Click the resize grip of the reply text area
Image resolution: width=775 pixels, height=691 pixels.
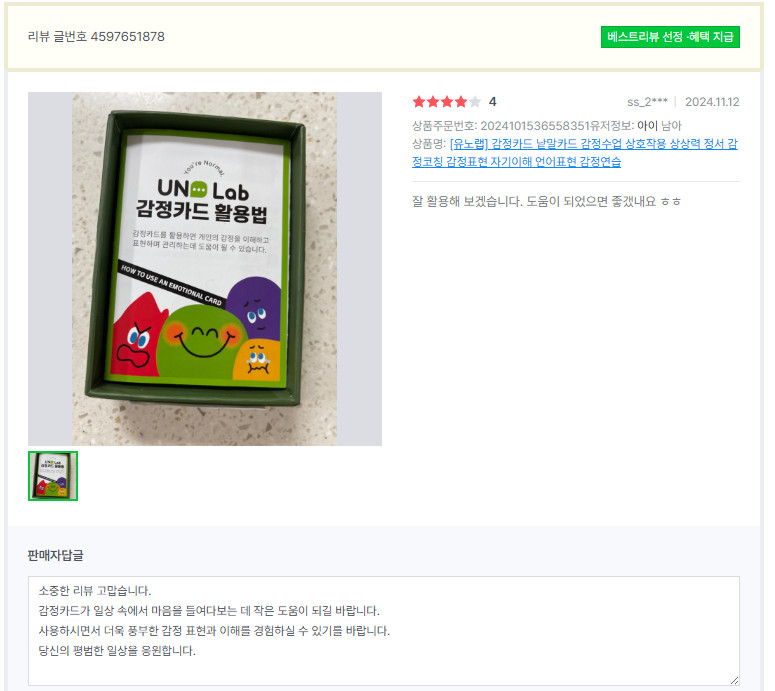point(734,680)
